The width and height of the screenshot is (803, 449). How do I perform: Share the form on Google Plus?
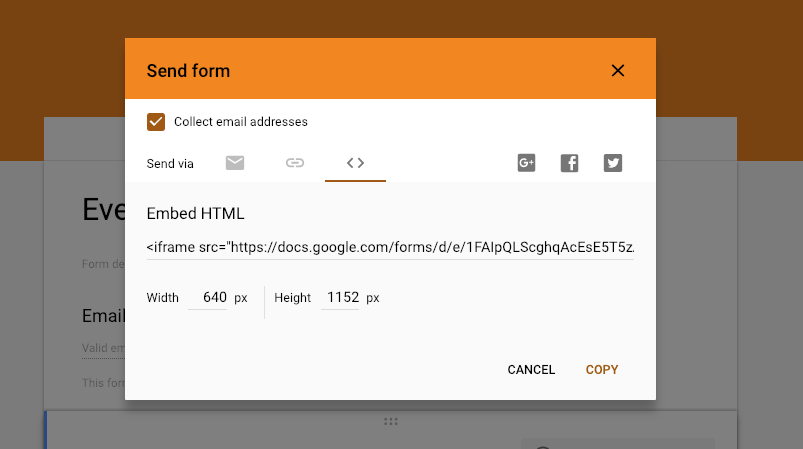pyautogui.click(x=526, y=163)
